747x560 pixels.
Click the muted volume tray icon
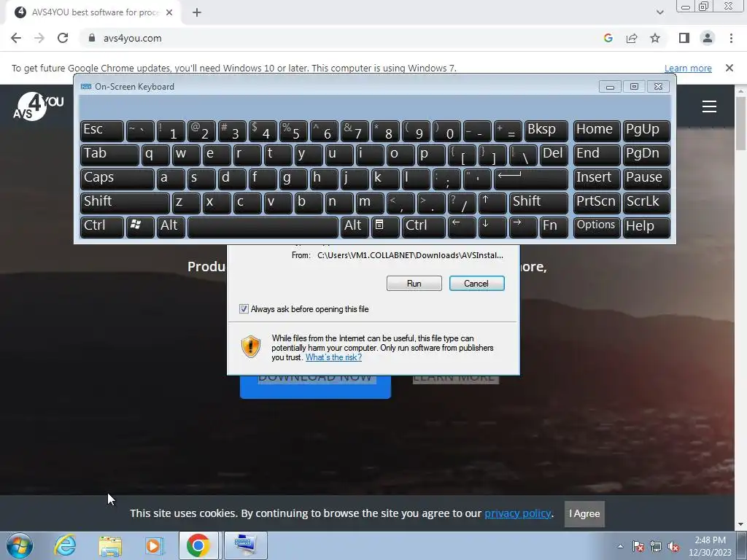[673, 546]
